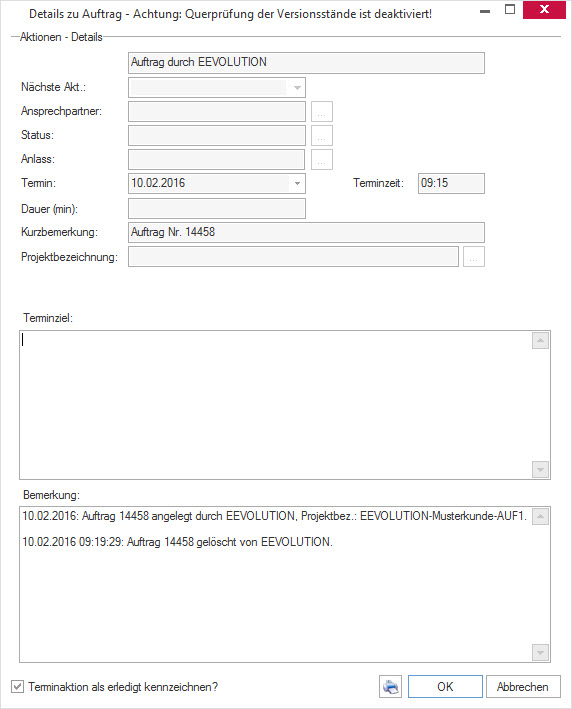The height and width of the screenshot is (709, 572).
Task: Click Terminziel scrollbar up arrow
Action: tap(540, 340)
